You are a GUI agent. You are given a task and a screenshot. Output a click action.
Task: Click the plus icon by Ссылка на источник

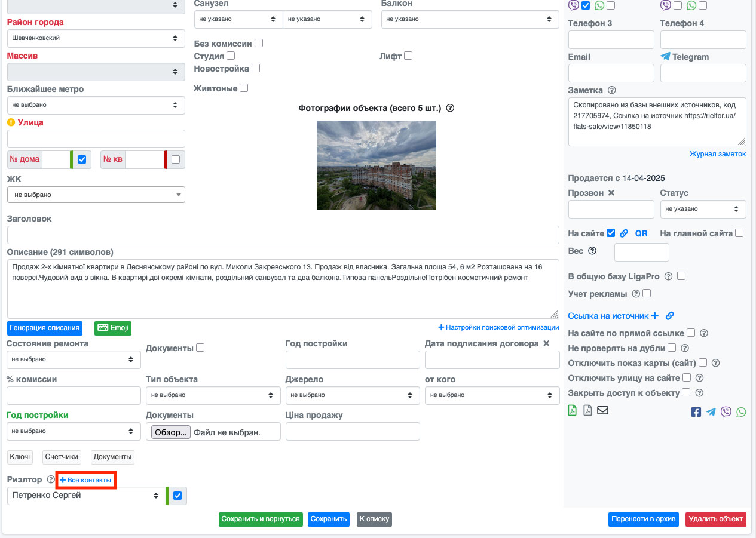(x=654, y=316)
